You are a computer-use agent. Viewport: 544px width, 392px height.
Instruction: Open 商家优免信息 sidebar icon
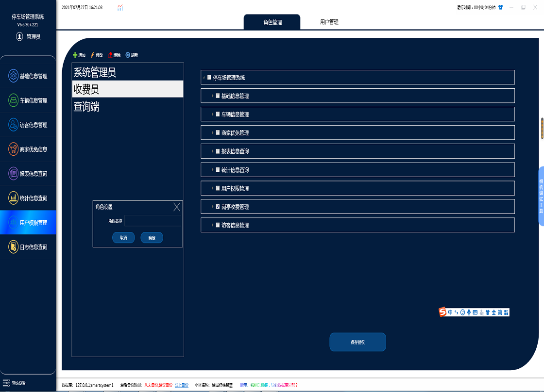tap(14, 149)
